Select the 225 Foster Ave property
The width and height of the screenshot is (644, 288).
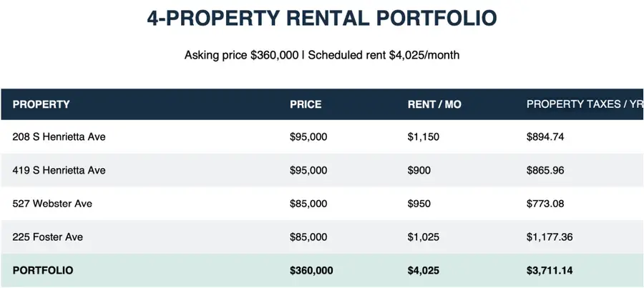click(x=48, y=237)
